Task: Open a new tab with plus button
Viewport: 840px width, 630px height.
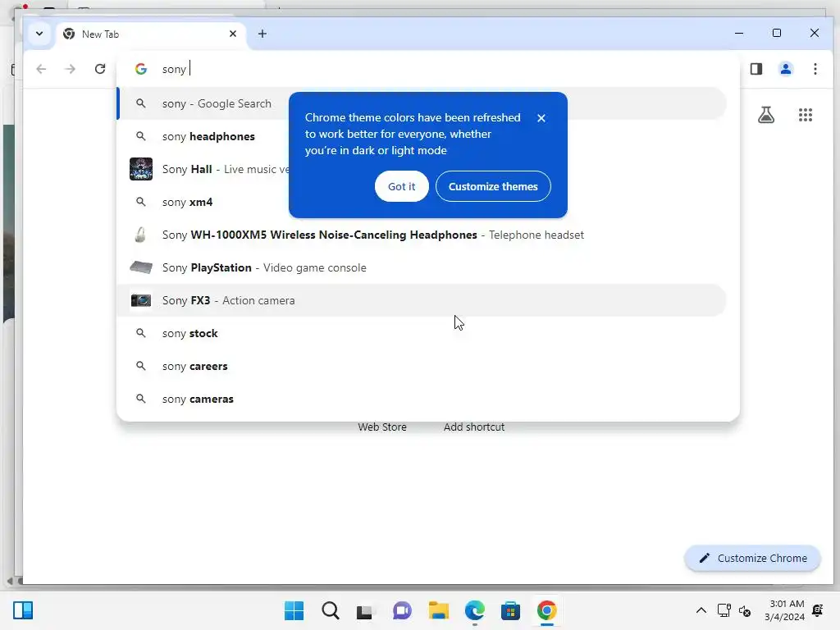Action: pyautogui.click(x=262, y=34)
